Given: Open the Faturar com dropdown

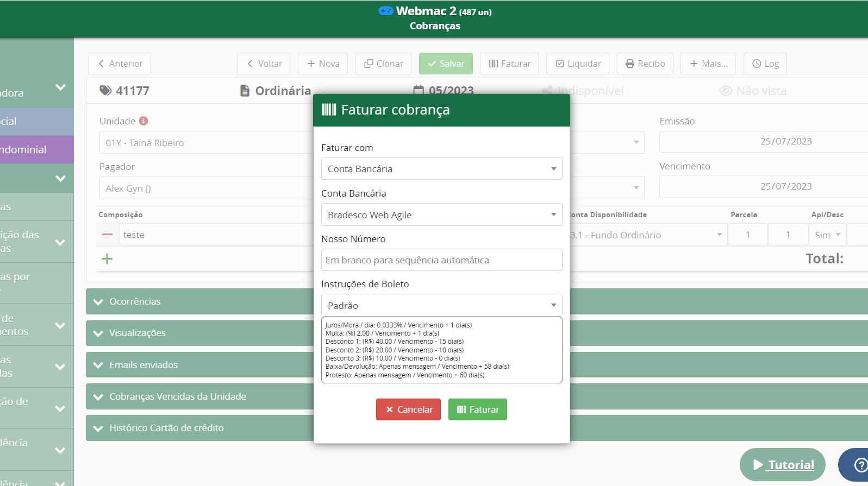Looking at the screenshot, I should (441, 169).
